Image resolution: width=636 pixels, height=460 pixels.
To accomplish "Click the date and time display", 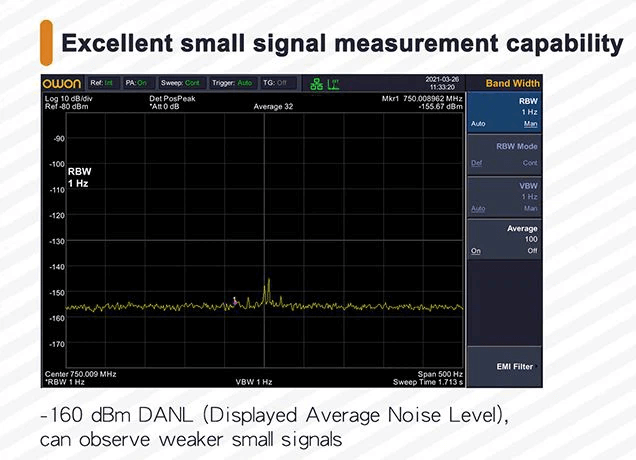I will click(442, 83).
